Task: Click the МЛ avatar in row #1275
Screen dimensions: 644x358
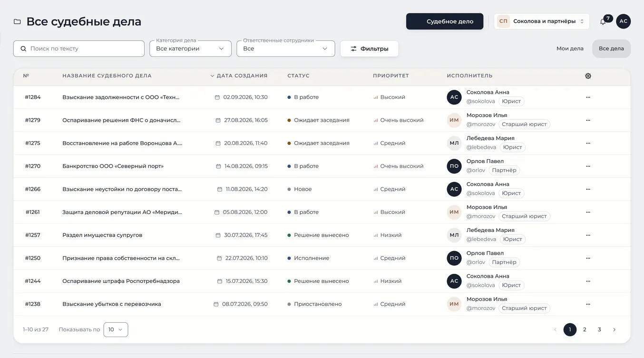Action: [x=454, y=143]
